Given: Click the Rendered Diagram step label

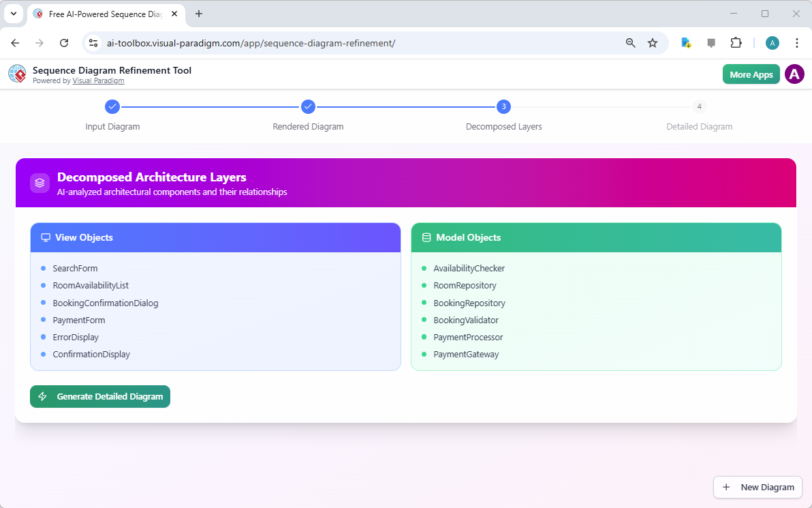Looking at the screenshot, I should (x=308, y=126).
